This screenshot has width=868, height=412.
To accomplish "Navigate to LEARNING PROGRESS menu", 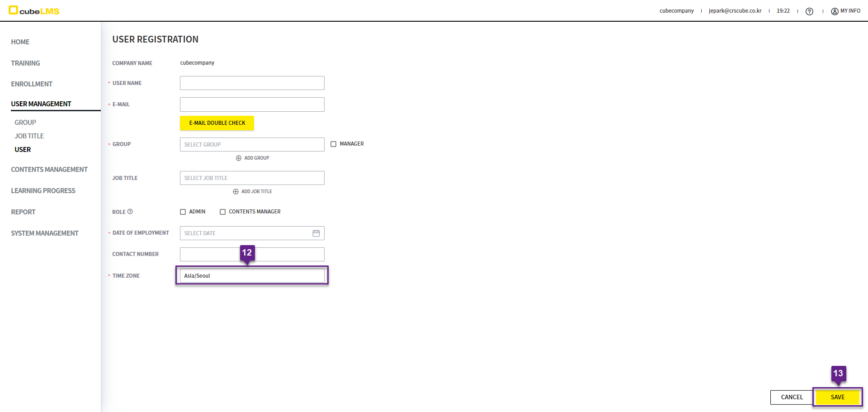I will coord(43,191).
